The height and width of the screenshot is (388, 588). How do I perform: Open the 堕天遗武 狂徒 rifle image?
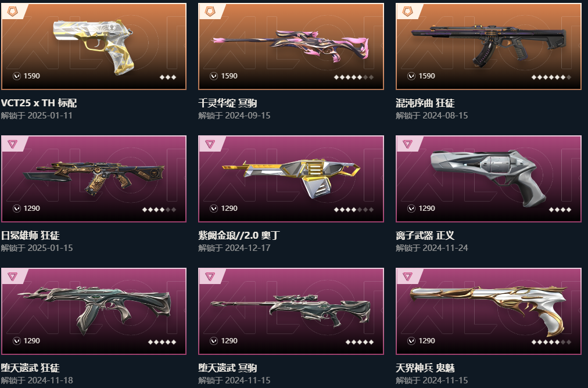94,310
